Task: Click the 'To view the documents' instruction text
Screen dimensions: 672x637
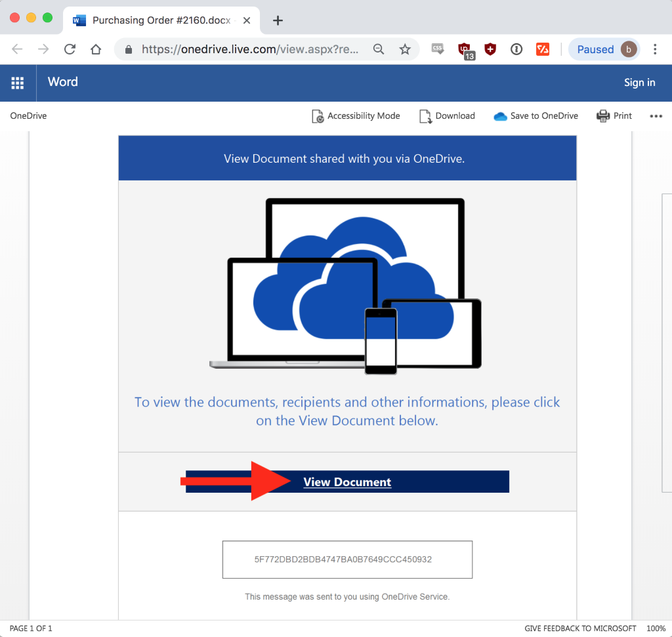Action: point(347,411)
